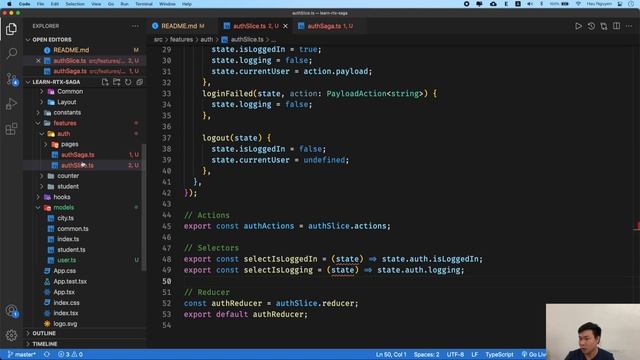The height and width of the screenshot is (360, 640).
Task: Open the Search view in activity bar
Action: pyautogui.click(x=11, y=53)
